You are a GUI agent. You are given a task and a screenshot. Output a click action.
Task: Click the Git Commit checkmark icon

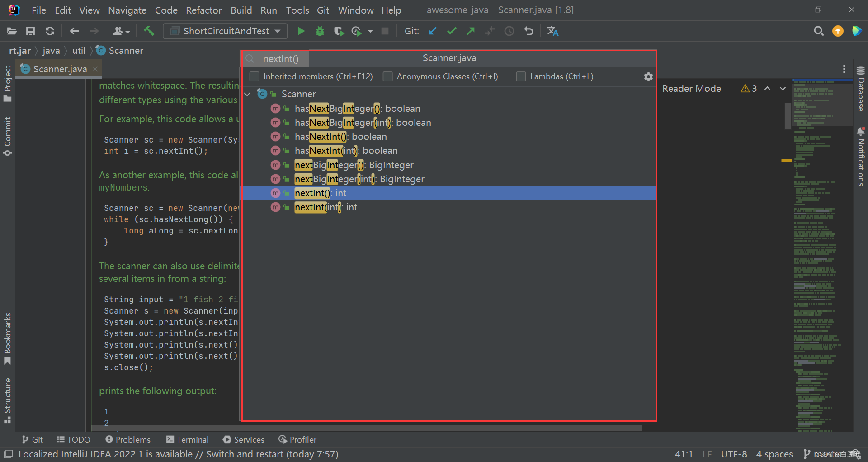(x=452, y=31)
